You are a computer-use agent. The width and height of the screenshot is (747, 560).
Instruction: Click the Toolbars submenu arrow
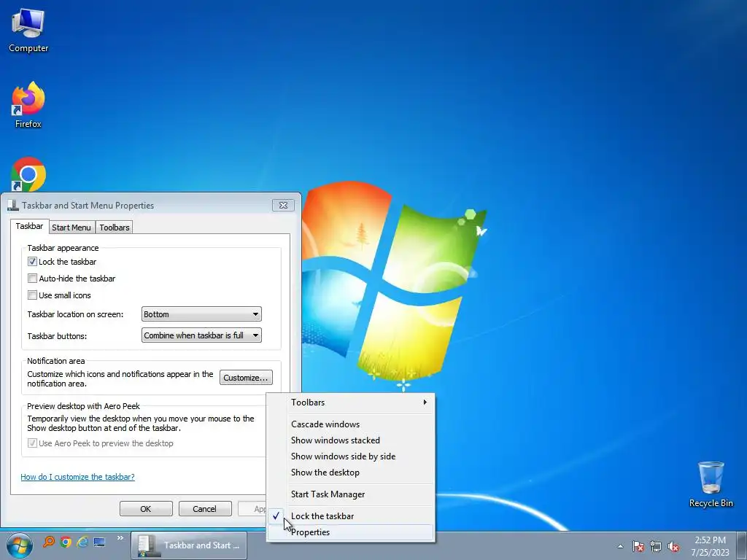425,402
